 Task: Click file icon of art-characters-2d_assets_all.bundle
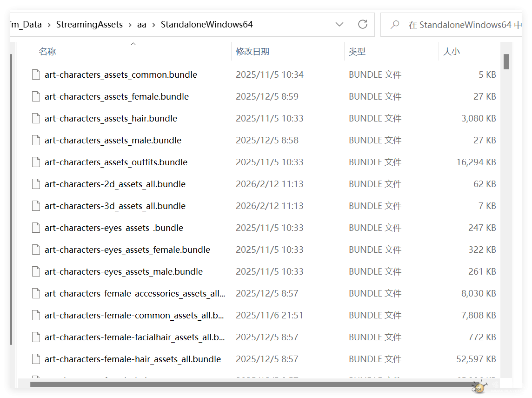(x=36, y=184)
